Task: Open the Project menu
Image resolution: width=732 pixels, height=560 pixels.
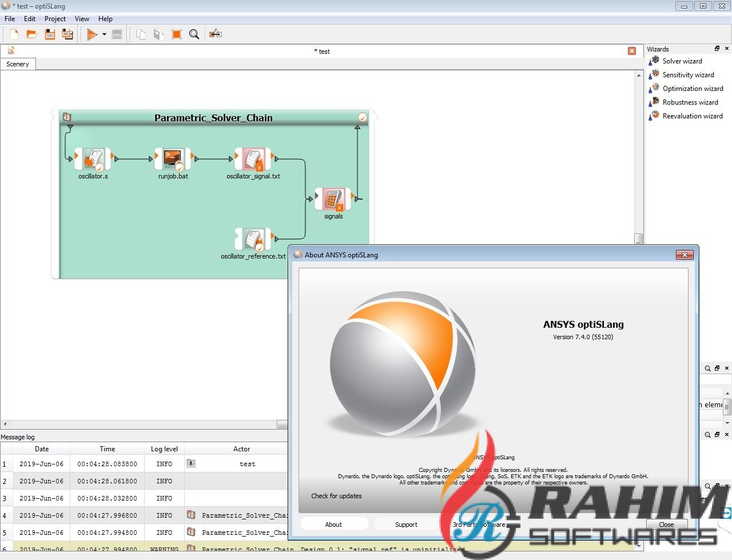Action: [55, 19]
